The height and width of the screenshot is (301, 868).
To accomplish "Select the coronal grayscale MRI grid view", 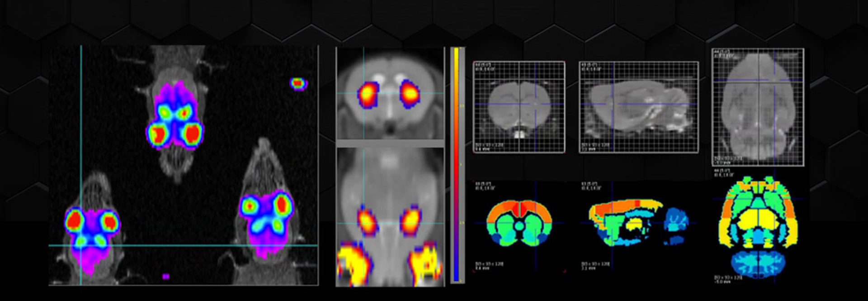I will click(519, 107).
